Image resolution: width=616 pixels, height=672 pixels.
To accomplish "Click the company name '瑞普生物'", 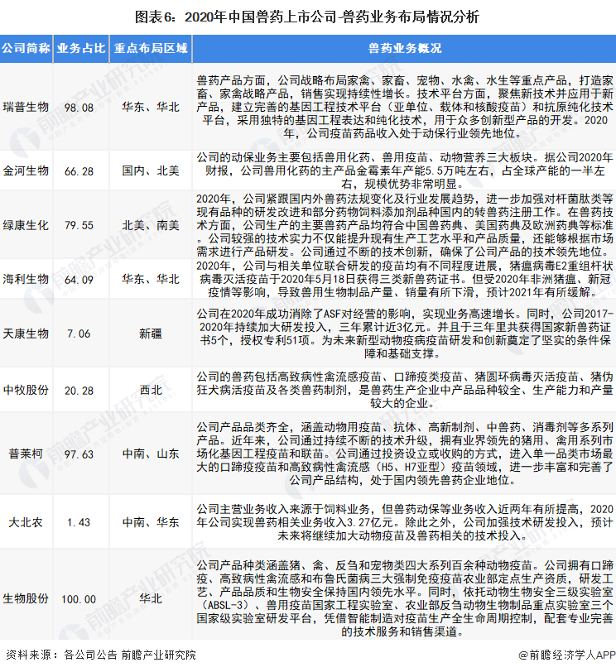I will (x=26, y=107).
